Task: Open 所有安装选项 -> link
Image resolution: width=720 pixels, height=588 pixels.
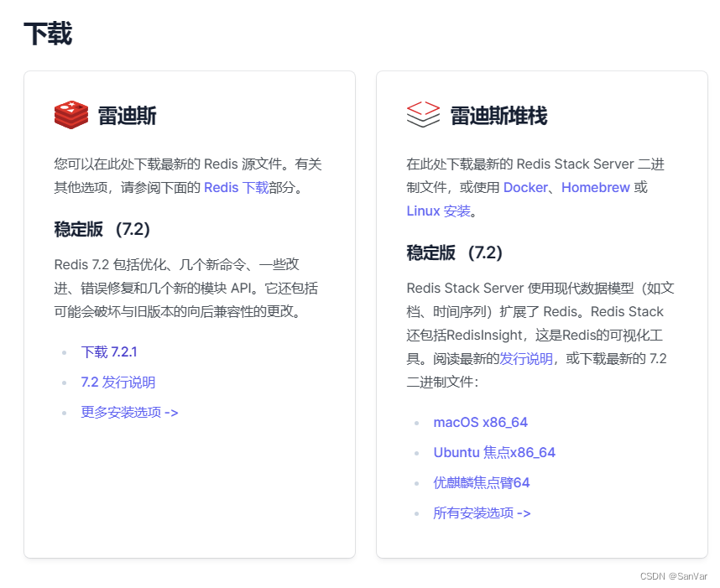Action: (483, 513)
